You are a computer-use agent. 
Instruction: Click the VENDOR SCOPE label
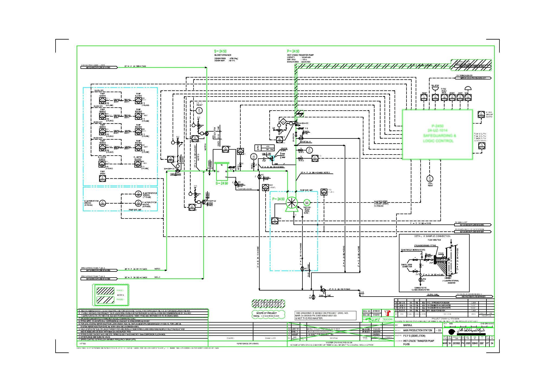[x=283, y=150]
